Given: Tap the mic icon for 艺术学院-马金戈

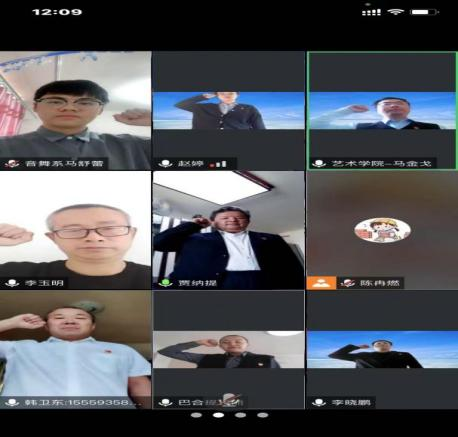Looking at the screenshot, I should click(x=318, y=164).
